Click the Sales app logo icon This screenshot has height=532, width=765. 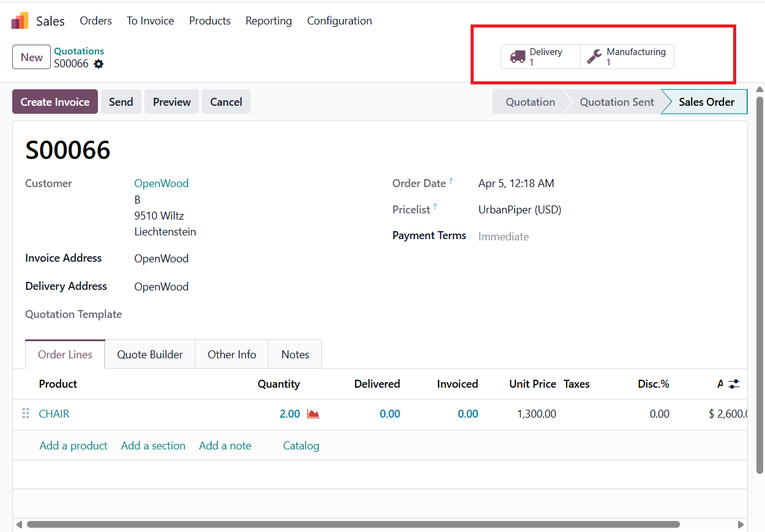point(20,21)
